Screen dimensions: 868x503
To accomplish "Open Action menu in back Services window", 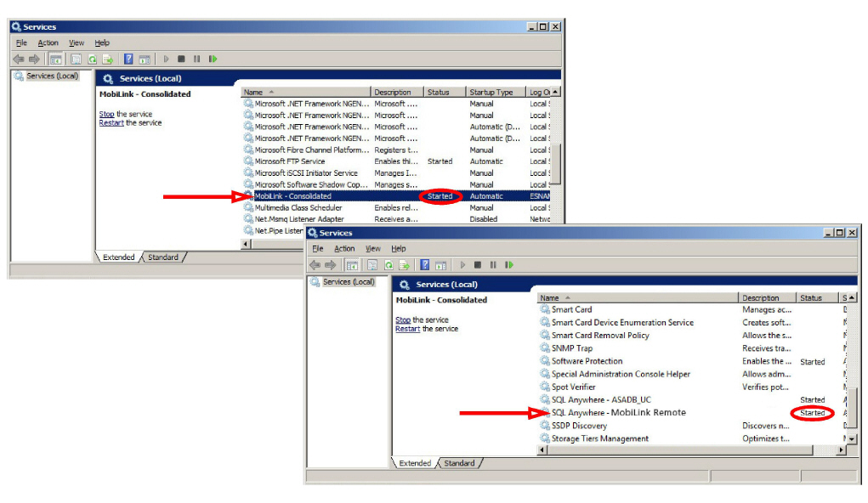I will pyautogui.click(x=48, y=42).
